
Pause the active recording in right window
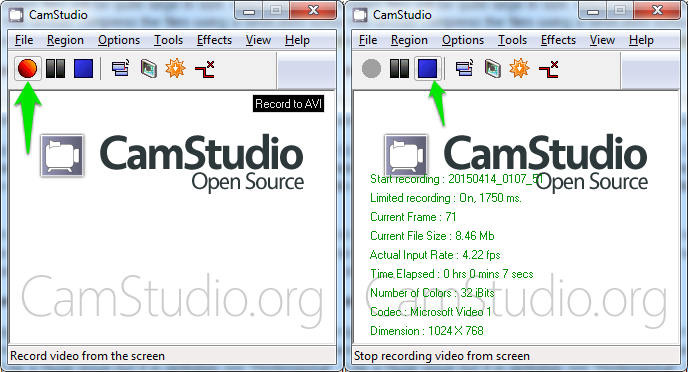[x=399, y=69]
